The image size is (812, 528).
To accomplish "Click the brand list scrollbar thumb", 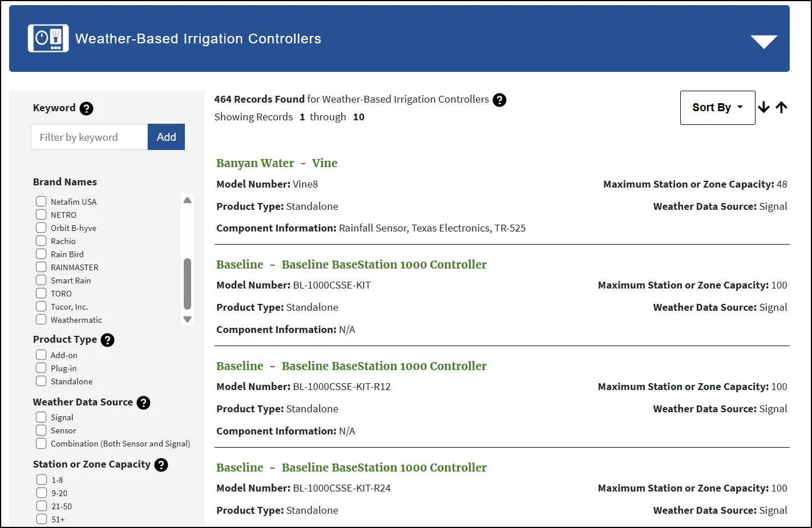I will (187, 284).
